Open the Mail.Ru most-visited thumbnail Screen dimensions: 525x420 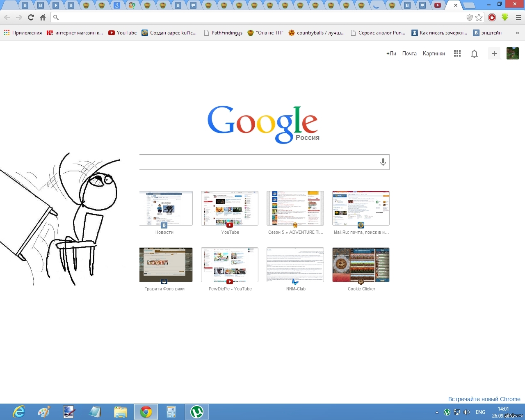(x=361, y=208)
